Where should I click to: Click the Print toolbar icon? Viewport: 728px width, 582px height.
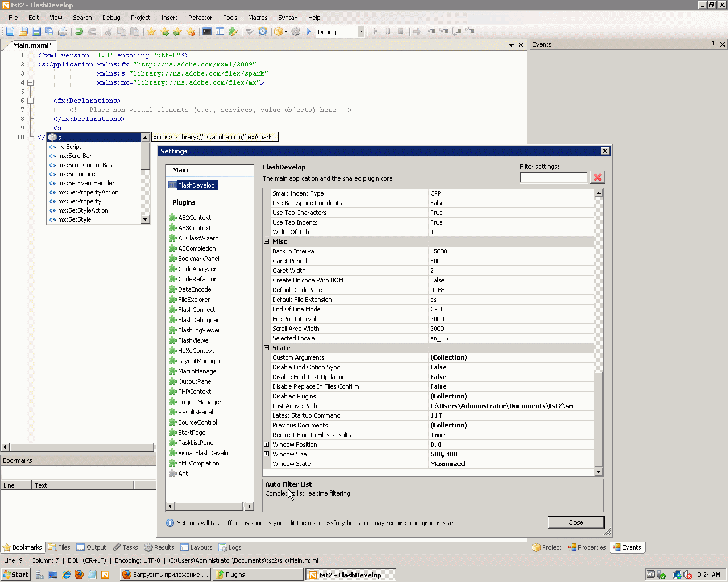click(63, 32)
